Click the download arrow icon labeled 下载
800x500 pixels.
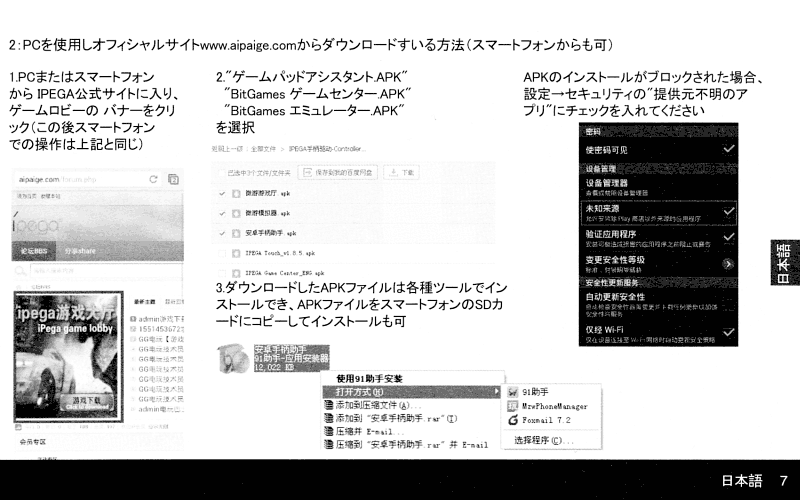pos(393,172)
